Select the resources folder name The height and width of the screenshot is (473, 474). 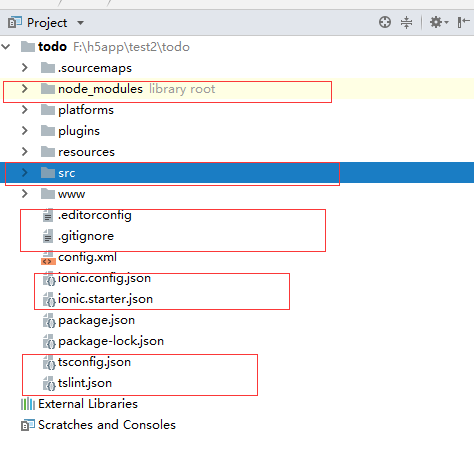[86, 152]
